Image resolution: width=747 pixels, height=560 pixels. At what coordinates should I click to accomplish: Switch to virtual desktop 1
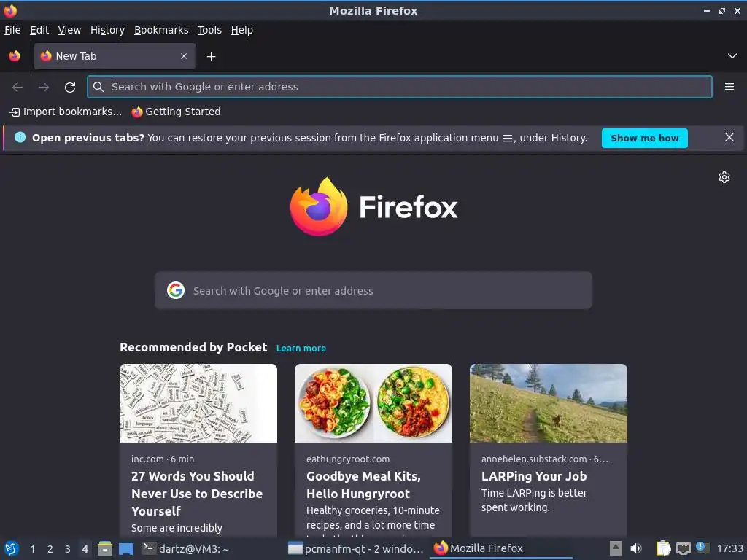click(x=32, y=549)
